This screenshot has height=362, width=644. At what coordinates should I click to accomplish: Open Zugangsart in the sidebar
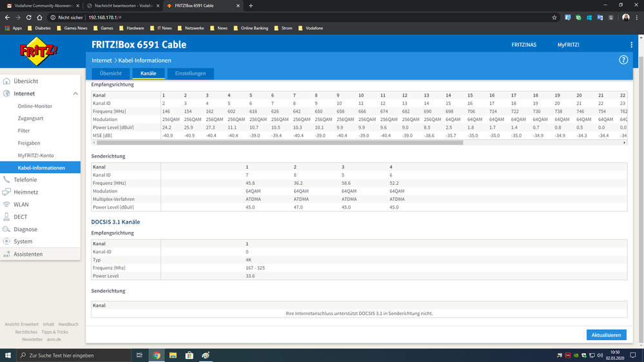[30, 119]
